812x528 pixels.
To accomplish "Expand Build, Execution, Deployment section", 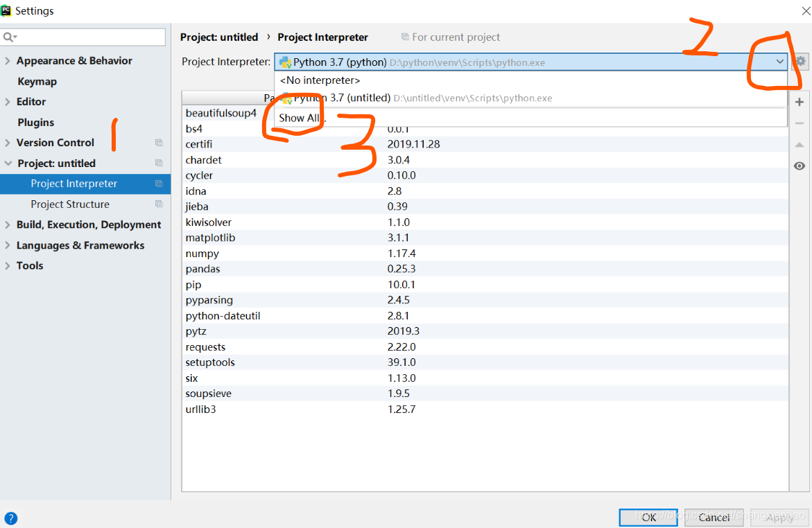I will [7, 225].
